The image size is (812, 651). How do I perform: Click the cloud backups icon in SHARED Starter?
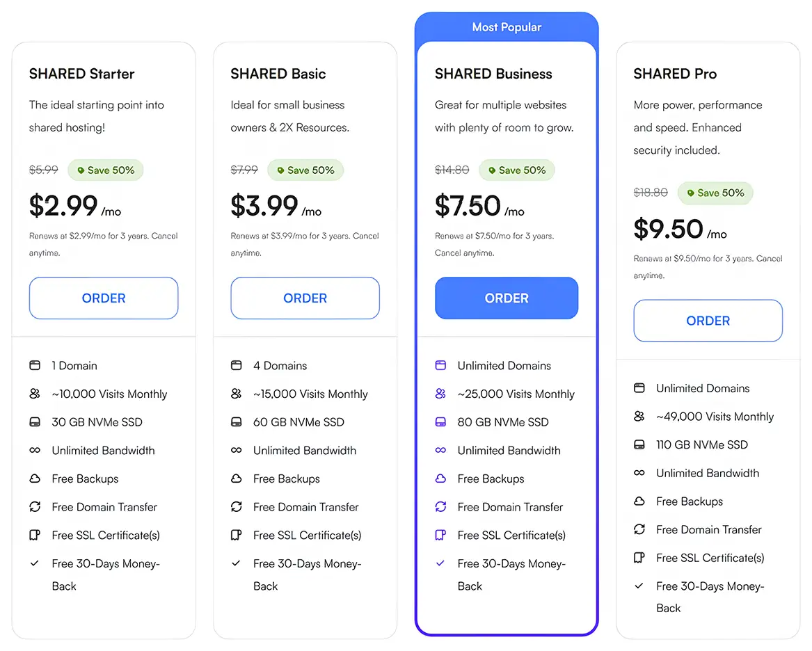pyautogui.click(x=35, y=479)
